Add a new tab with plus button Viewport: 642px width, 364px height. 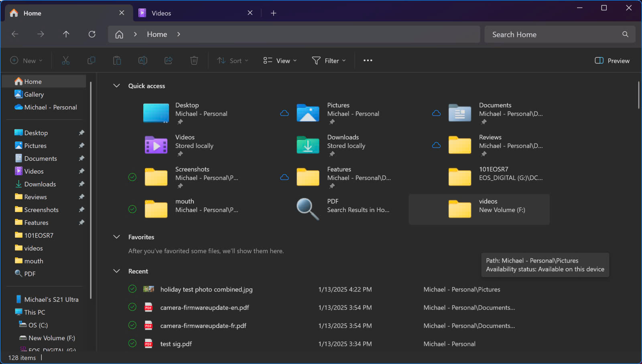coord(274,13)
